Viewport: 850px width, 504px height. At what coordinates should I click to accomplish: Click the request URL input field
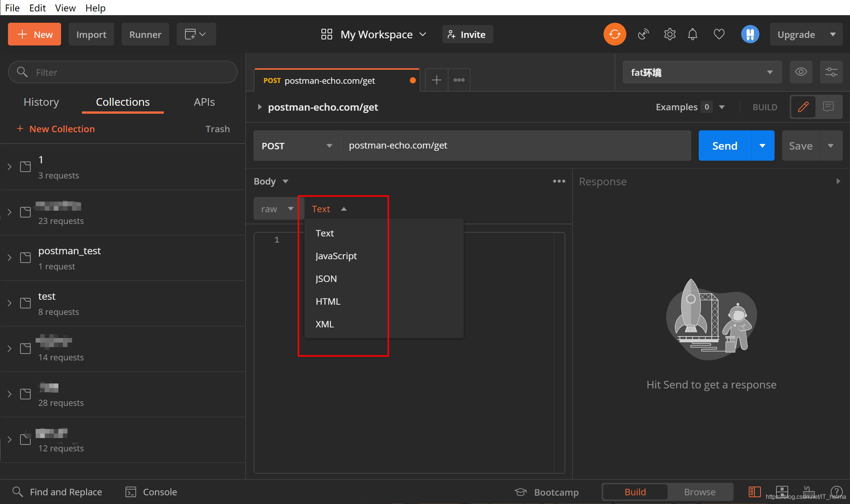click(516, 146)
